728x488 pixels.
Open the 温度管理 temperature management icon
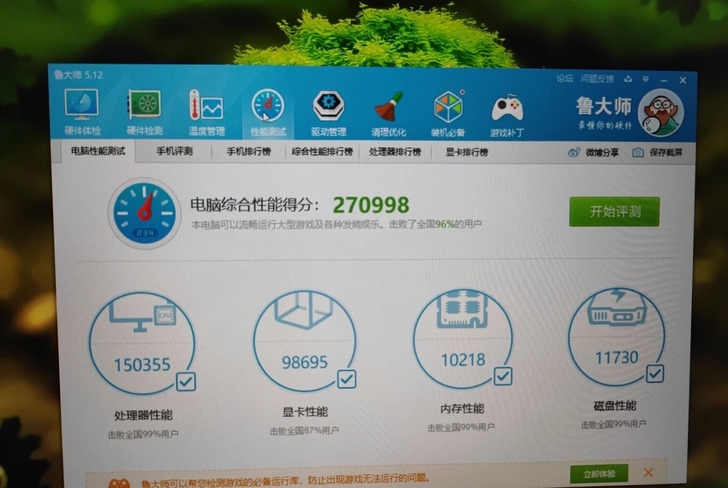(x=206, y=111)
